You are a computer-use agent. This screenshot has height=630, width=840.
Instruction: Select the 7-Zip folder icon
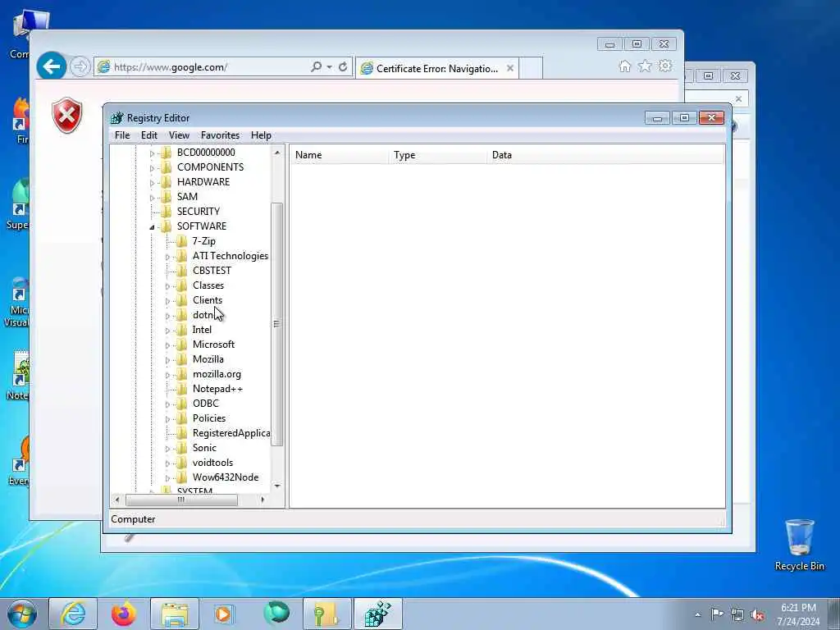click(x=181, y=241)
